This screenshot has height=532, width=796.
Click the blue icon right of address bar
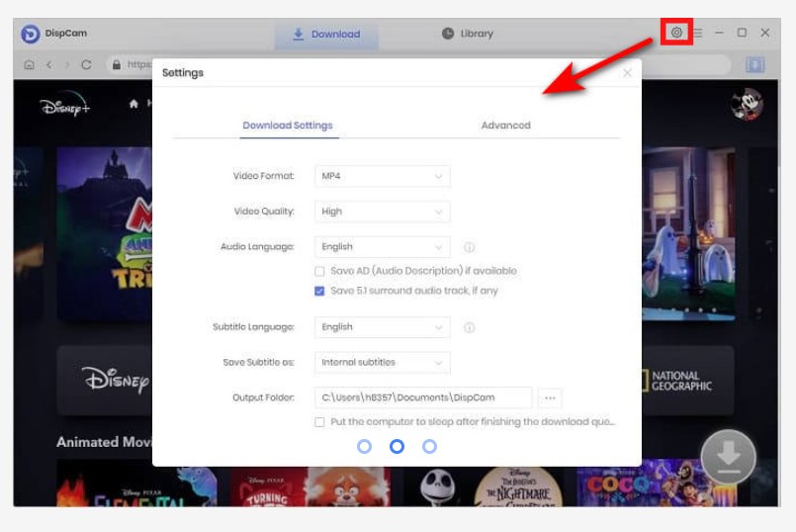pos(754,64)
